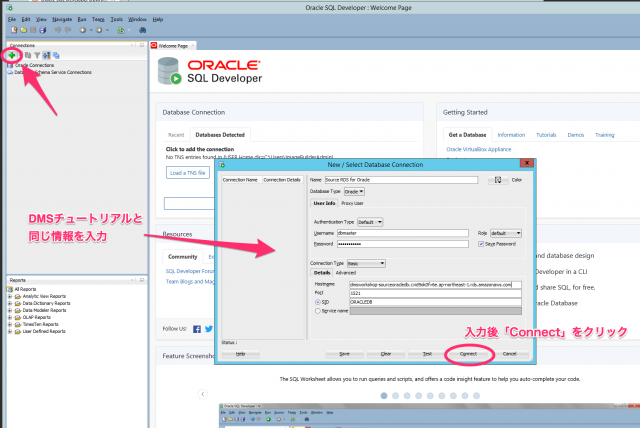640x428 pixels.
Task: Expand the Analytic View Reports node
Action: pyautogui.click(x=10, y=297)
